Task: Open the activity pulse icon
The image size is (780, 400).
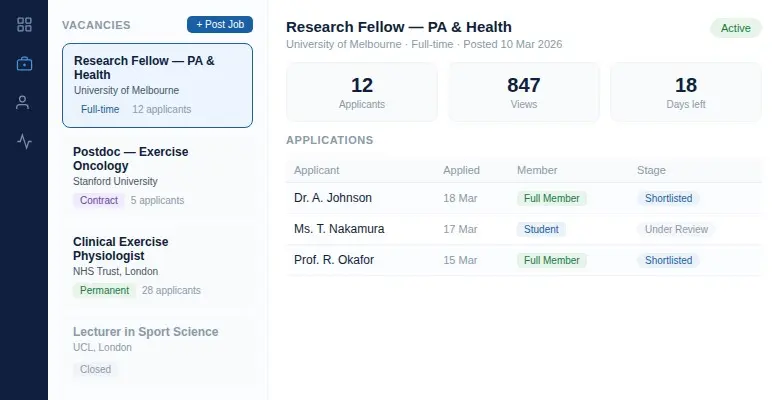Action: coord(24,142)
